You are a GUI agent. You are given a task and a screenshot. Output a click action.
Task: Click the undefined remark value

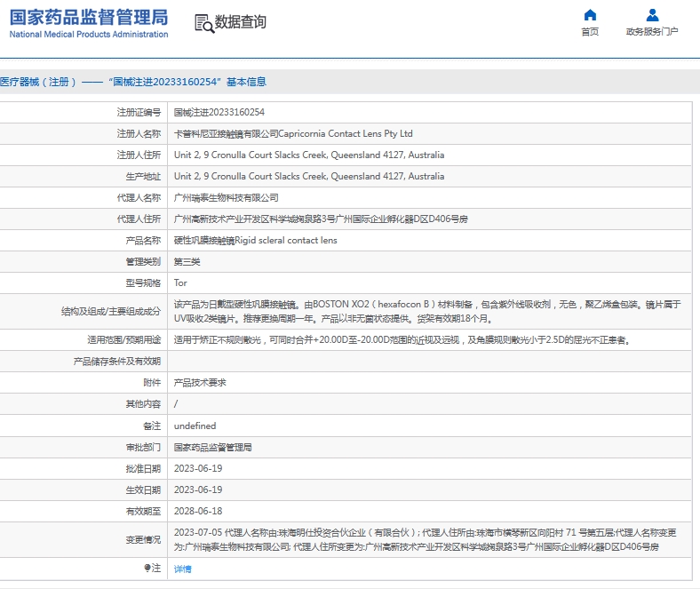coord(195,426)
